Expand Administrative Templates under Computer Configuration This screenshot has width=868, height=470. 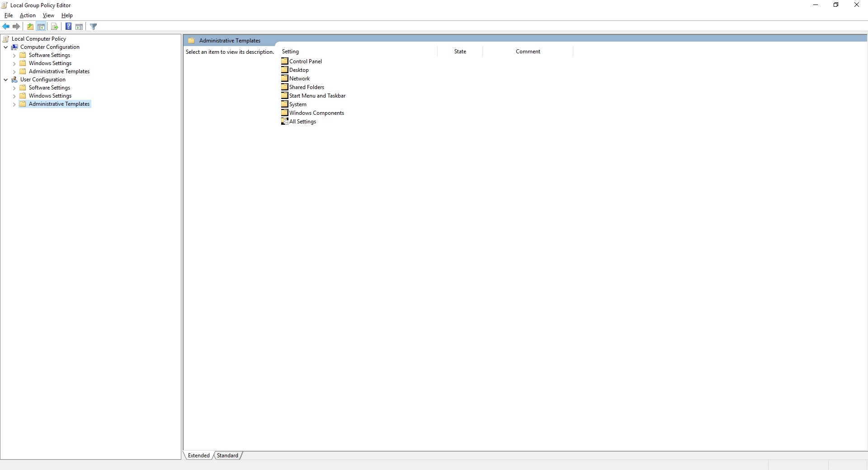coord(14,71)
